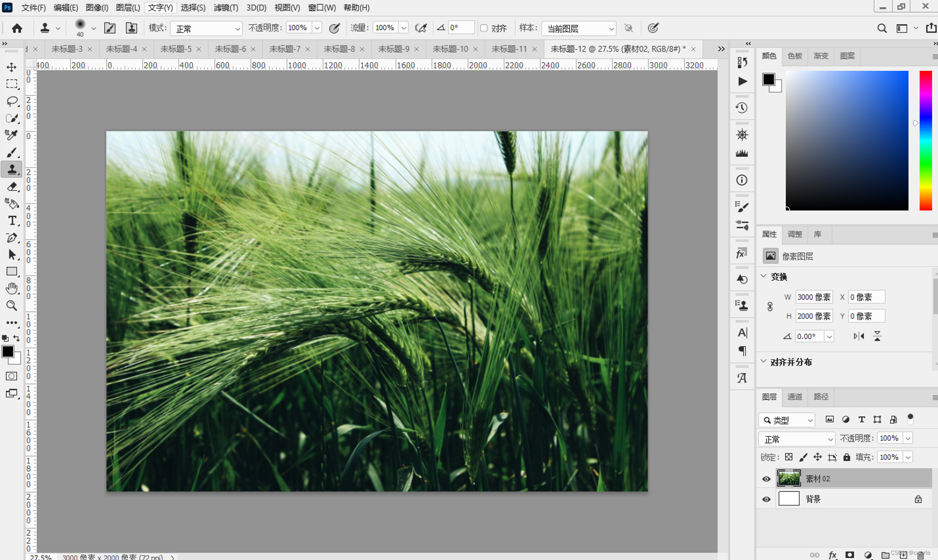Add a layer style fx
This screenshot has width=938, height=560.
click(x=833, y=555)
